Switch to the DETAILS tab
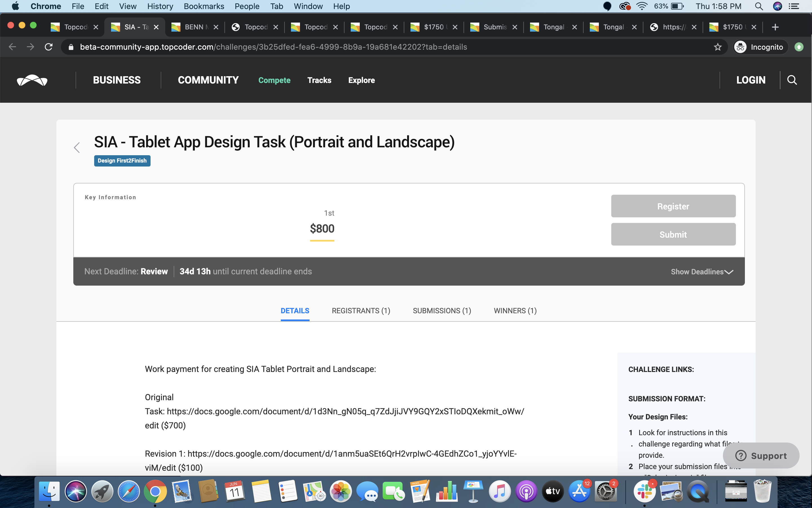The height and width of the screenshot is (508, 812). 295,311
